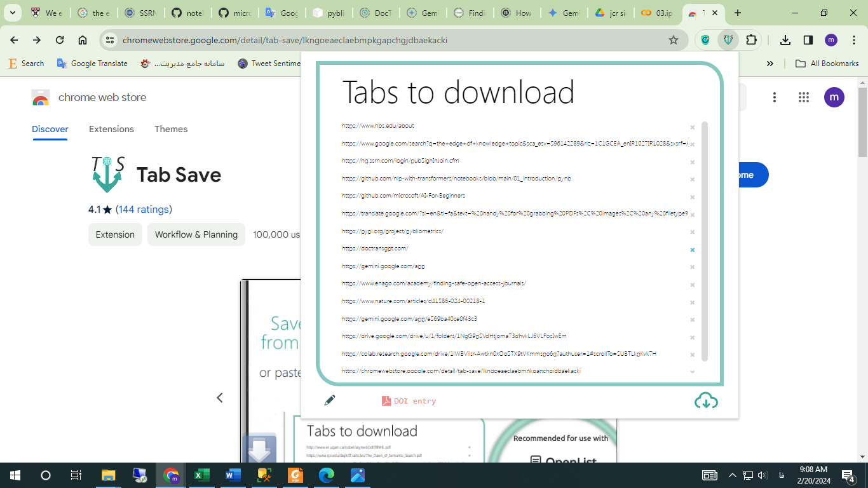
Task: Select the Discover tab in web store
Action: click(x=50, y=129)
